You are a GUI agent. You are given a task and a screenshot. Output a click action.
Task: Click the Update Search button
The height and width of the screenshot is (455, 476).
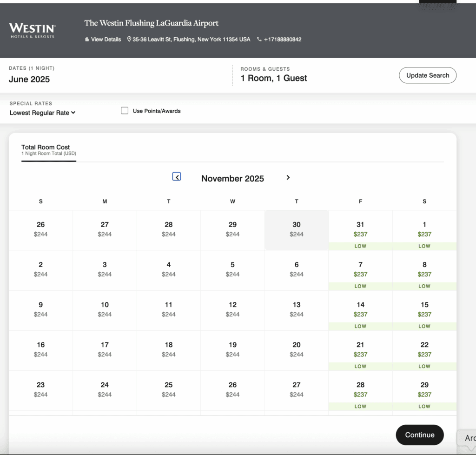[x=427, y=75]
